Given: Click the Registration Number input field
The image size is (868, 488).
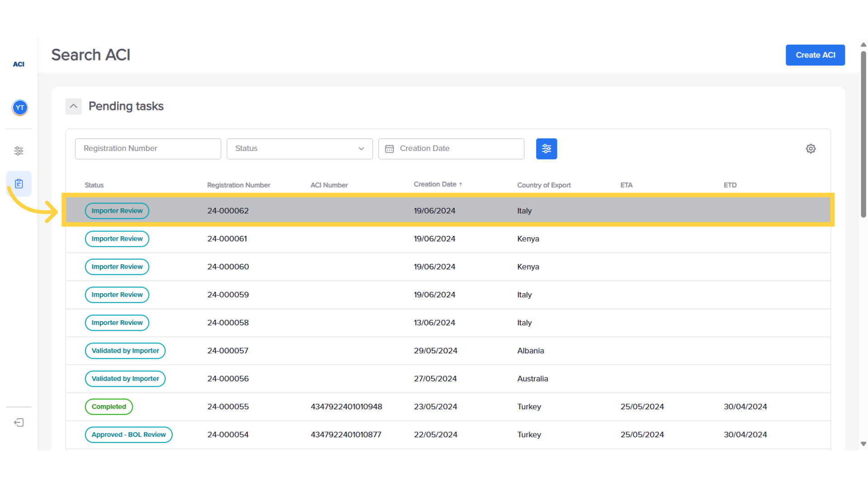Looking at the screenshot, I should coord(148,148).
